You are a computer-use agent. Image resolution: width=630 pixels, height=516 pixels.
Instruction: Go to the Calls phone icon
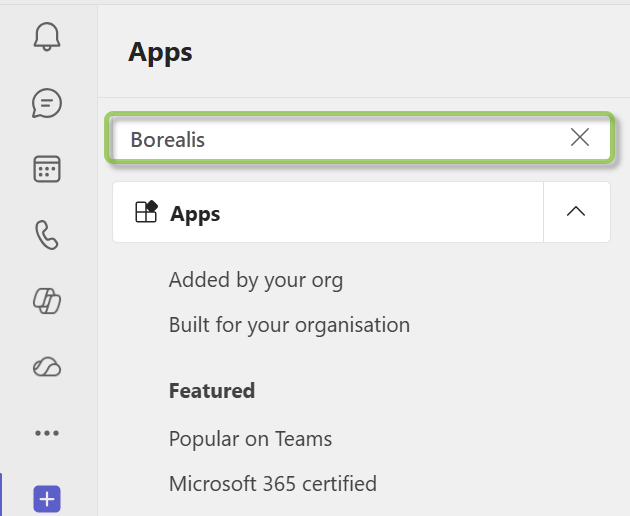point(47,235)
